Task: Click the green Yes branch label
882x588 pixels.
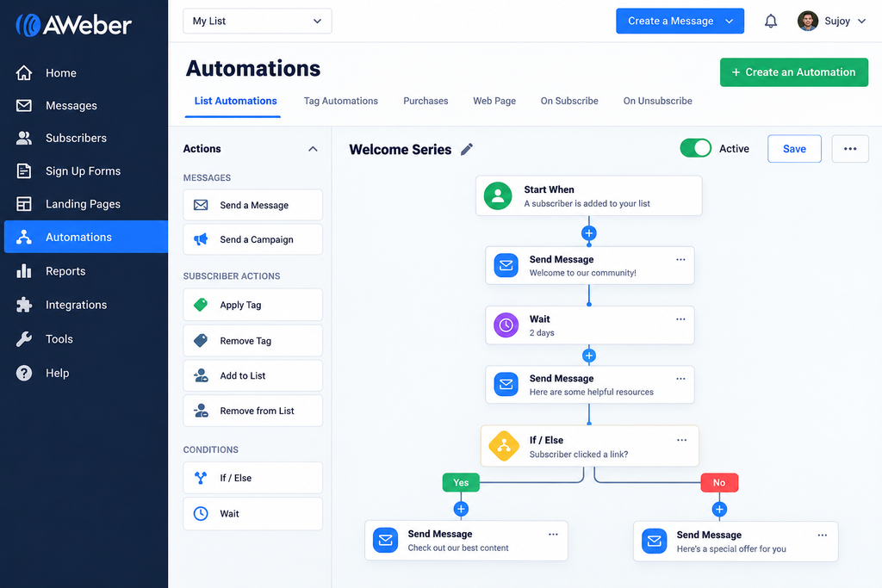Action: click(x=461, y=482)
